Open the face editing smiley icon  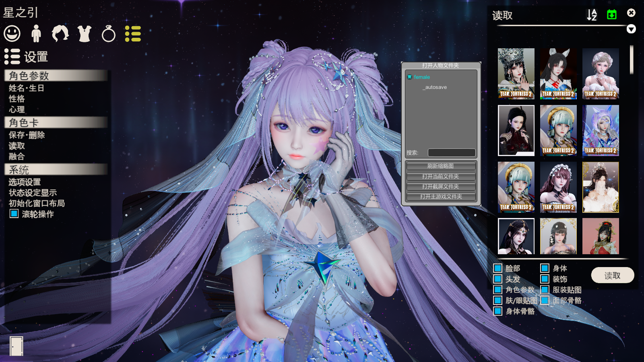pos(12,34)
